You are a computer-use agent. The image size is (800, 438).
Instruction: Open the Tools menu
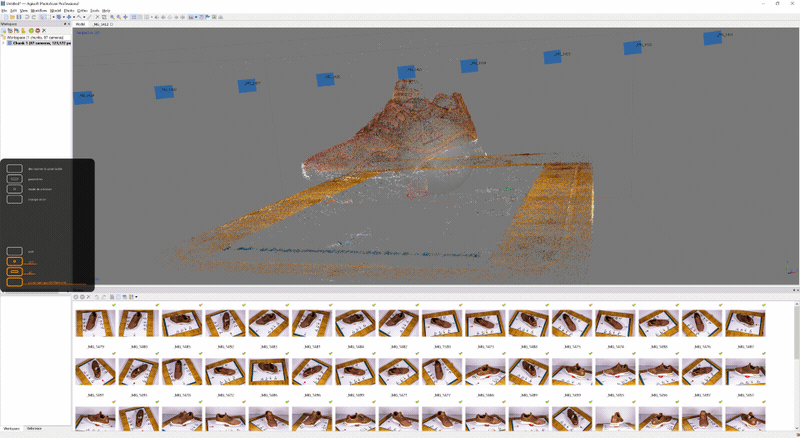coord(95,10)
